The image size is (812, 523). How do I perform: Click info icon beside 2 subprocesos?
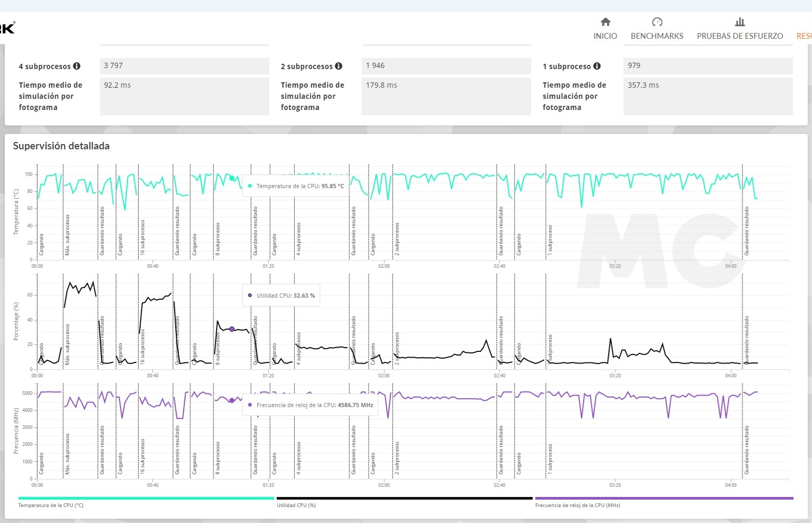[338, 66]
